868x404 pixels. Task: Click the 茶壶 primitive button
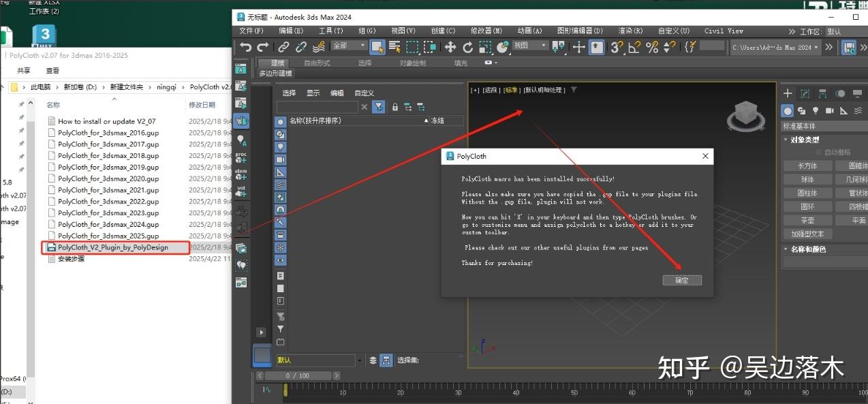pos(807,219)
